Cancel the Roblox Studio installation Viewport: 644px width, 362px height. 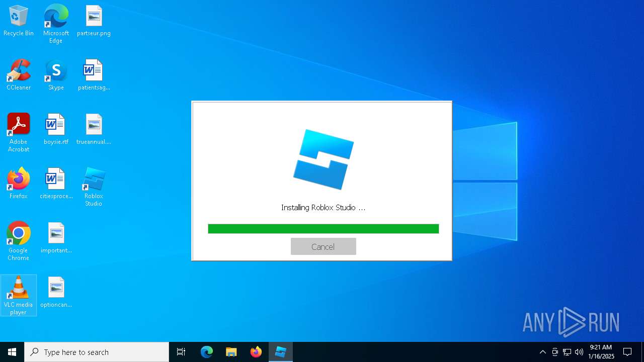click(x=323, y=246)
